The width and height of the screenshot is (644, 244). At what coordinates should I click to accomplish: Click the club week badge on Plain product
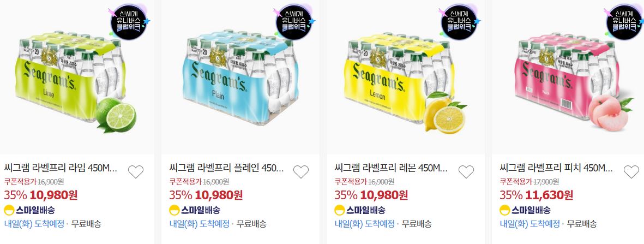(x=294, y=21)
